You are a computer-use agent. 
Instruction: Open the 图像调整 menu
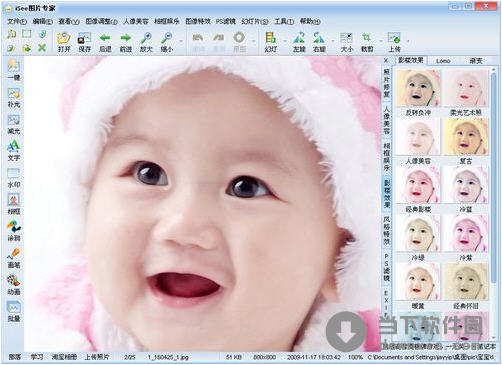[101, 21]
